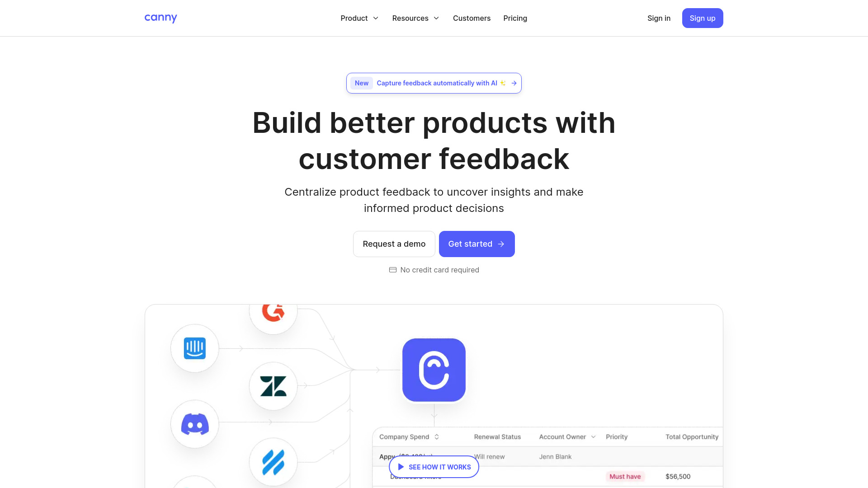Click the Canny central logo icon

434,370
